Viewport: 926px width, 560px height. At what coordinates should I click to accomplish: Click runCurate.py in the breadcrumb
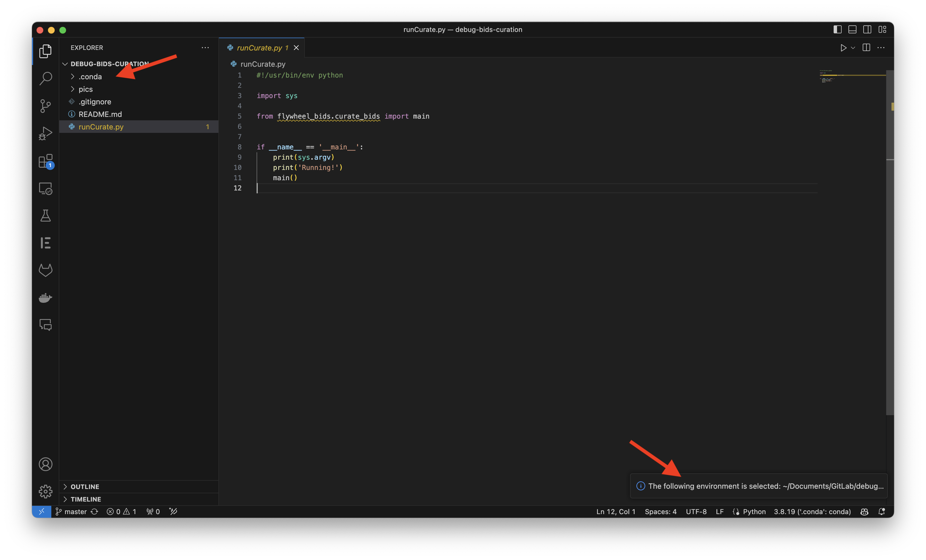click(x=263, y=64)
